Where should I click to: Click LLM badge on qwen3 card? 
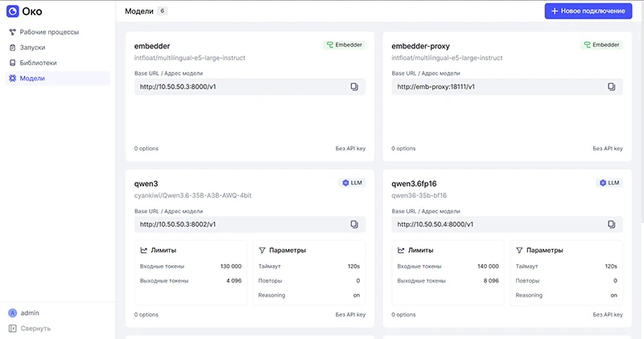pos(352,183)
